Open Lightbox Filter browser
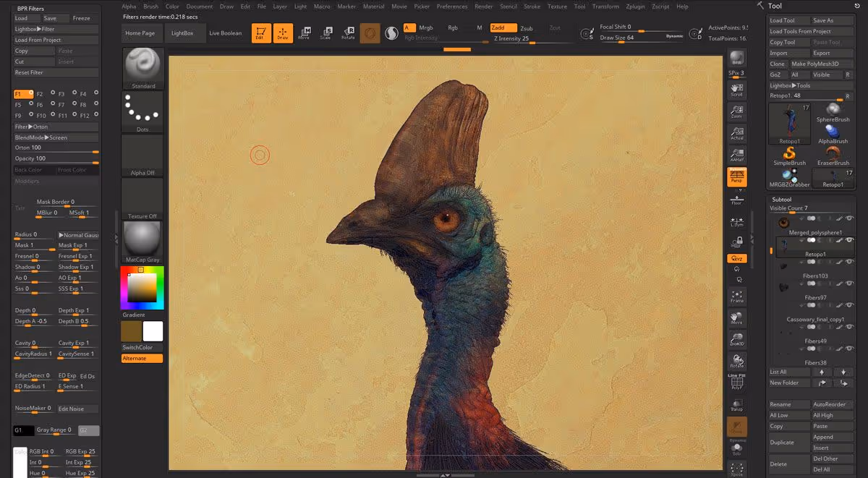 [x=56, y=29]
